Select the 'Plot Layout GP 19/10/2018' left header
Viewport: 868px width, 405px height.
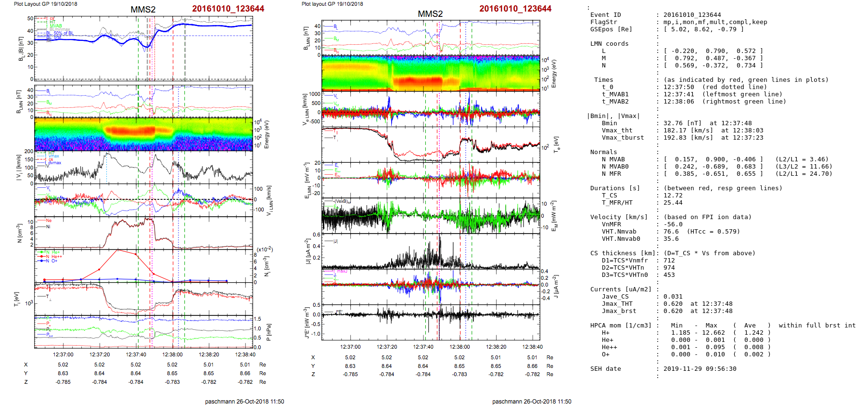point(45,4)
